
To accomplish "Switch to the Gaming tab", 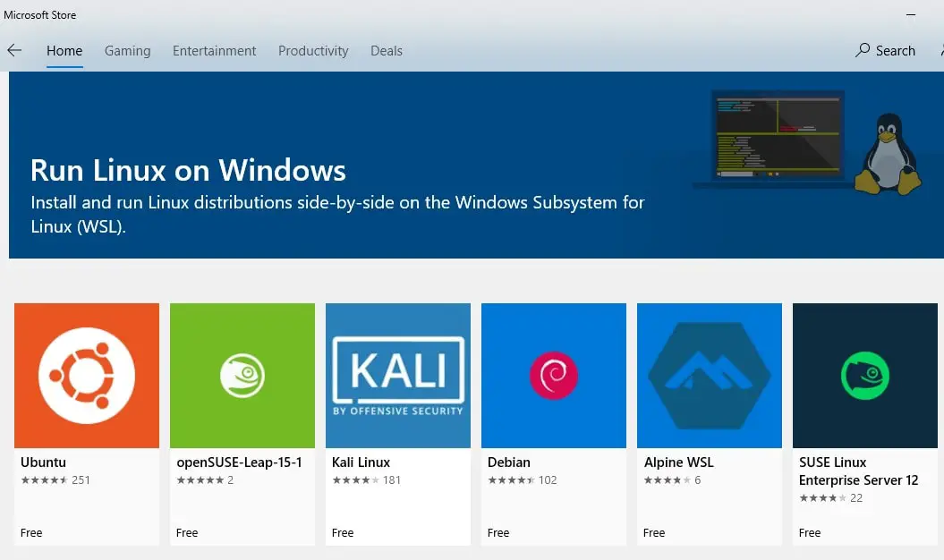I will [127, 51].
